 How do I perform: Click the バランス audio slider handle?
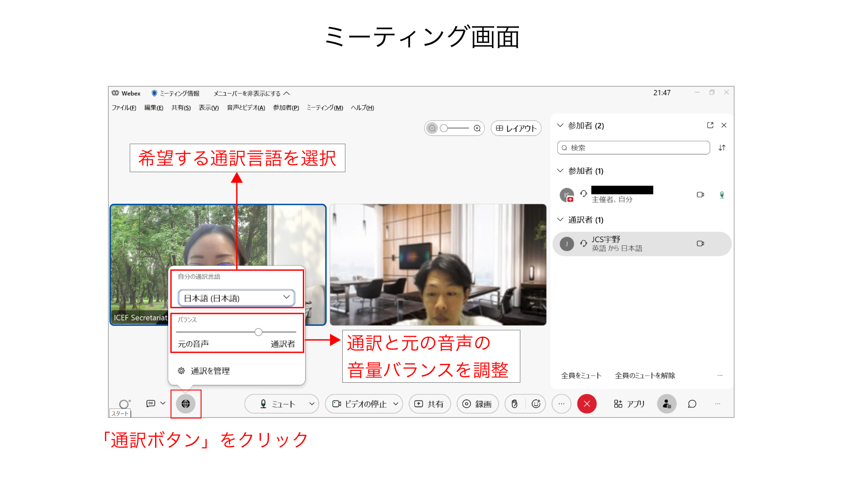click(258, 332)
